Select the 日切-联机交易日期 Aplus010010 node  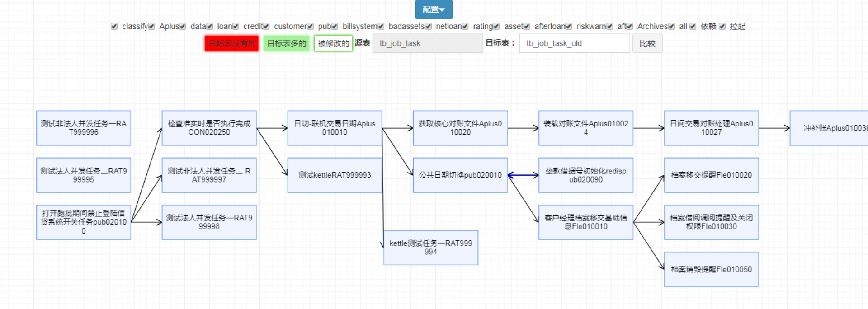coord(335,128)
